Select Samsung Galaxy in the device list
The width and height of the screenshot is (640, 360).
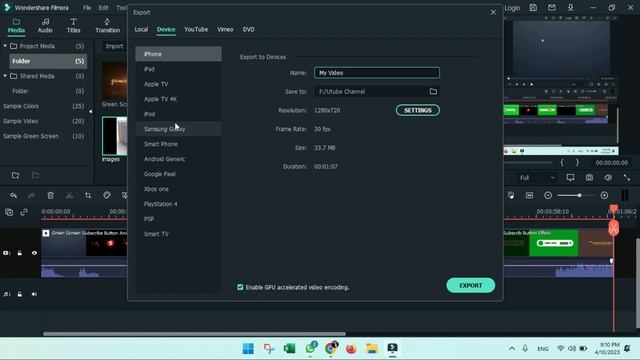click(179, 129)
